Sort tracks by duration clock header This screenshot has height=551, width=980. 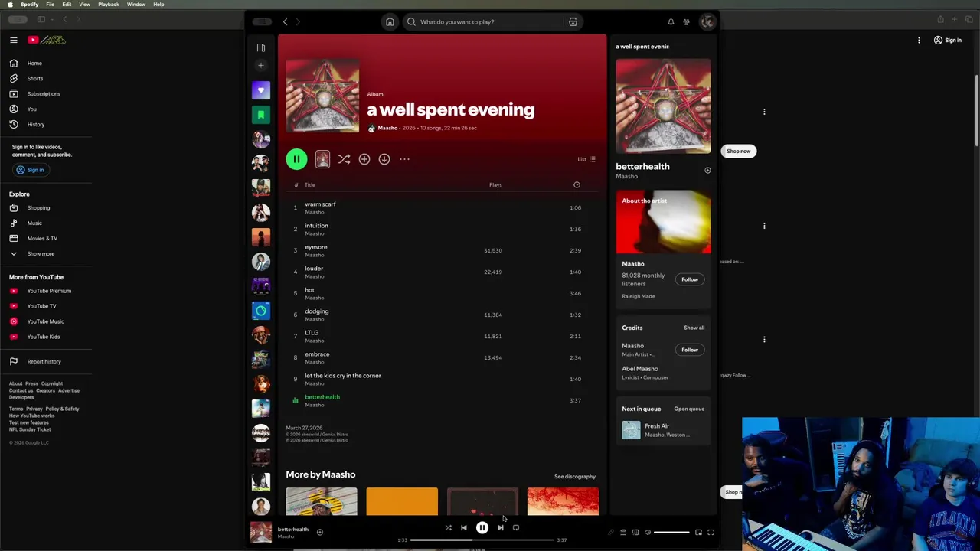coord(577,184)
